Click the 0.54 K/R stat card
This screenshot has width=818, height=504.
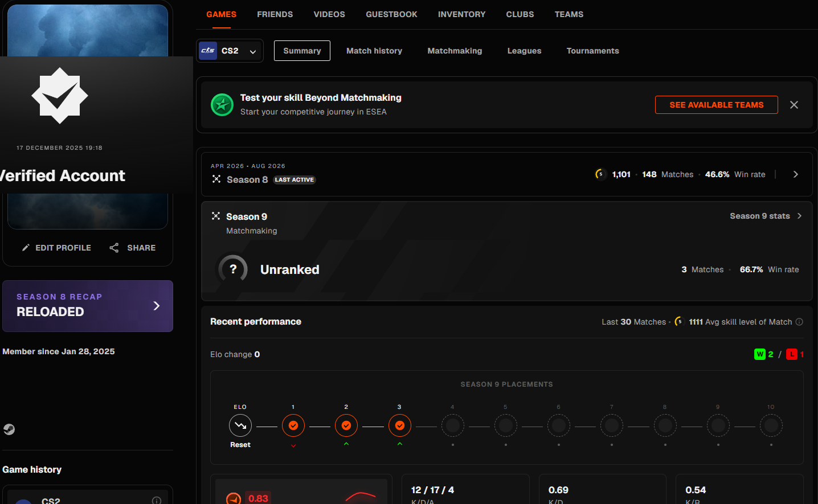click(739, 489)
